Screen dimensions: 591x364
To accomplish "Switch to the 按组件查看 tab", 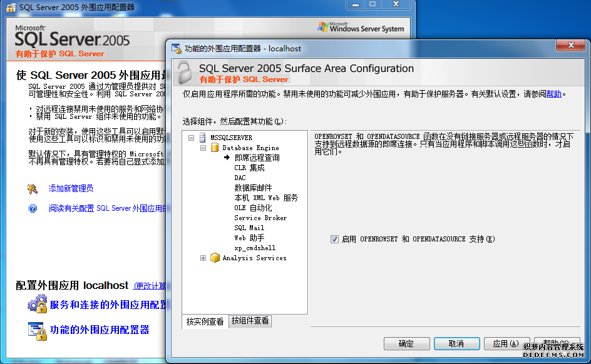I will (x=250, y=321).
